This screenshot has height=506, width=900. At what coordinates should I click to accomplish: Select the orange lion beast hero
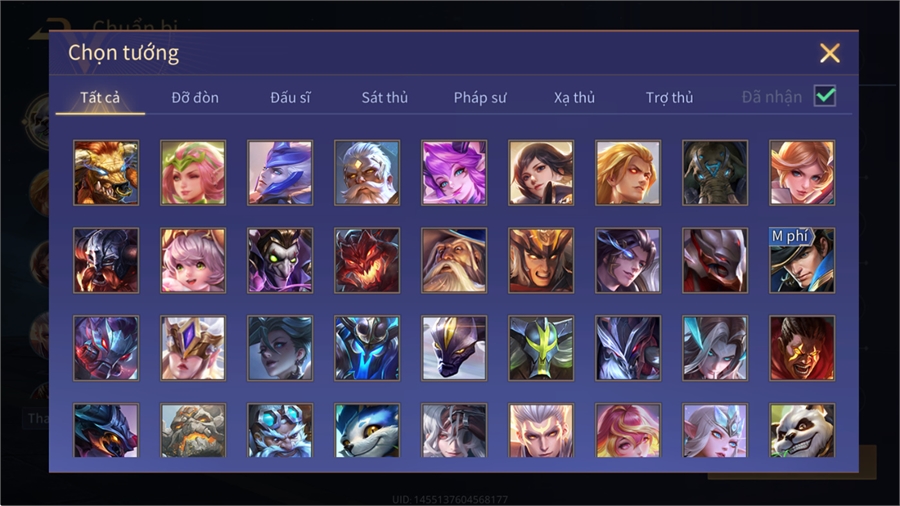click(106, 173)
